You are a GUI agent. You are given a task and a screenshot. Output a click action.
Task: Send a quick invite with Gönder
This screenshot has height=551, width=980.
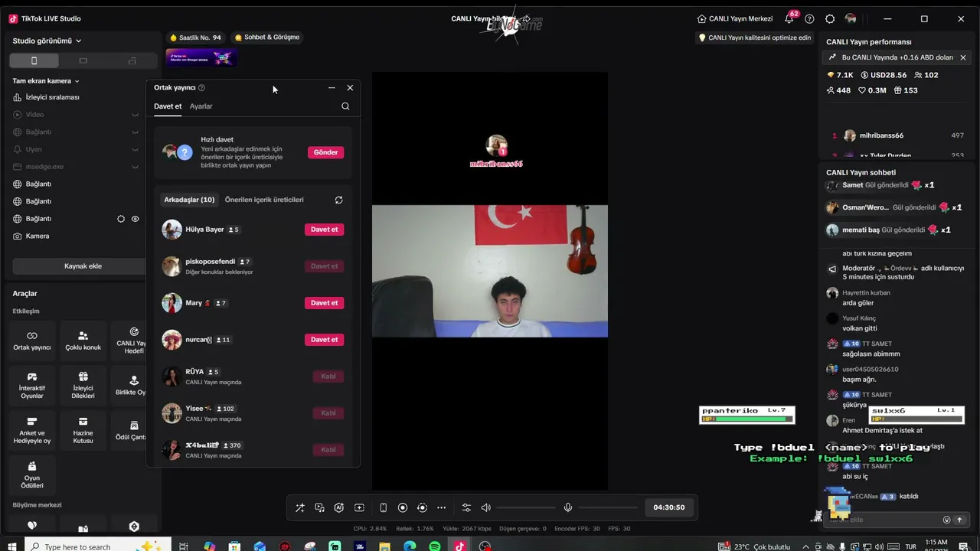pyautogui.click(x=325, y=152)
